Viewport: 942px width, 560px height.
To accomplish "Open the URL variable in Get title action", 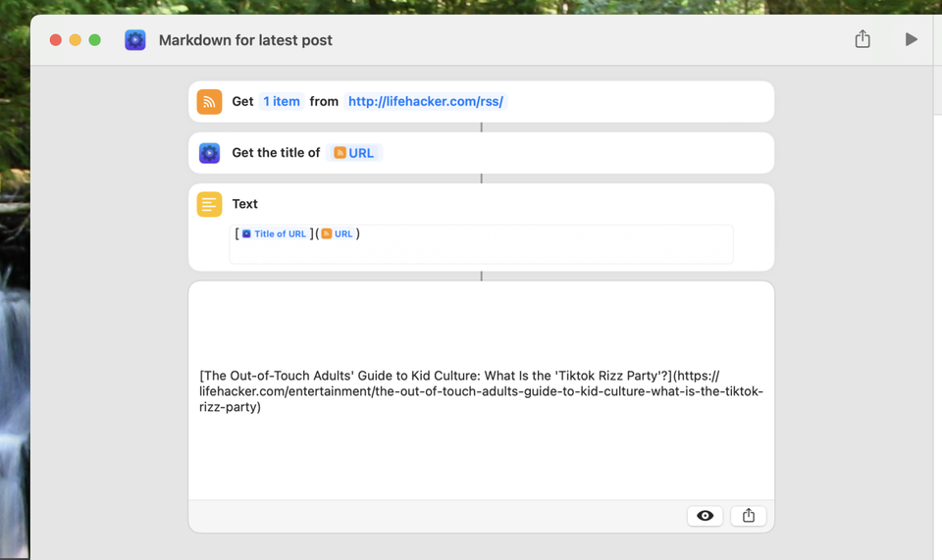I will pyautogui.click(x=354, y=153).
